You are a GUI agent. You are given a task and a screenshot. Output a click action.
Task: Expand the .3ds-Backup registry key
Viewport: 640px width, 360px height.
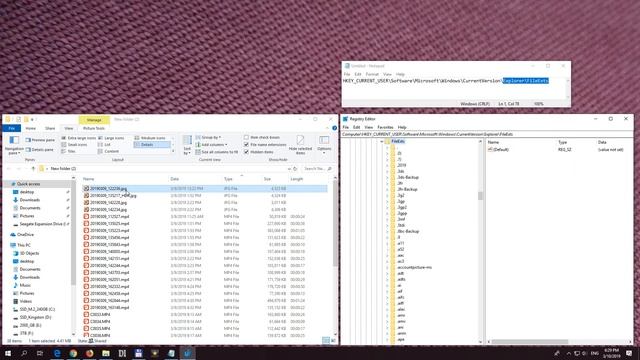(387, 178)
